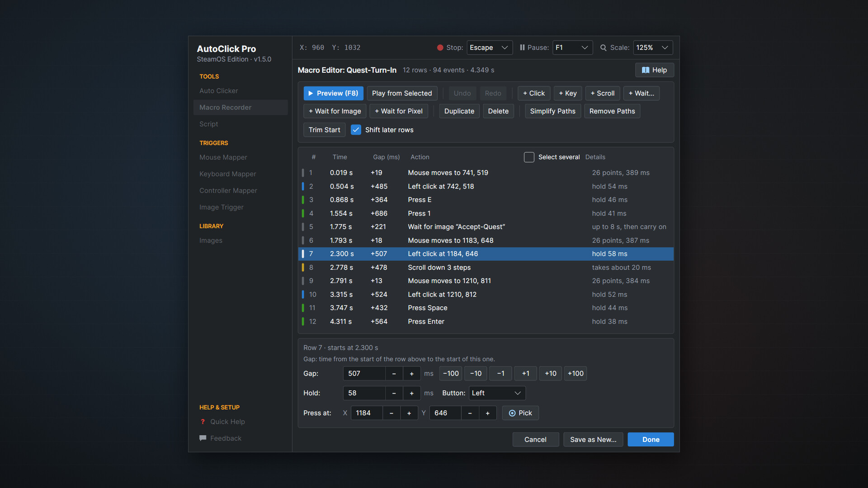Screen dimensions: 868x488
Task: Open the Stop key dropdown
Action: tap(489, 47)
